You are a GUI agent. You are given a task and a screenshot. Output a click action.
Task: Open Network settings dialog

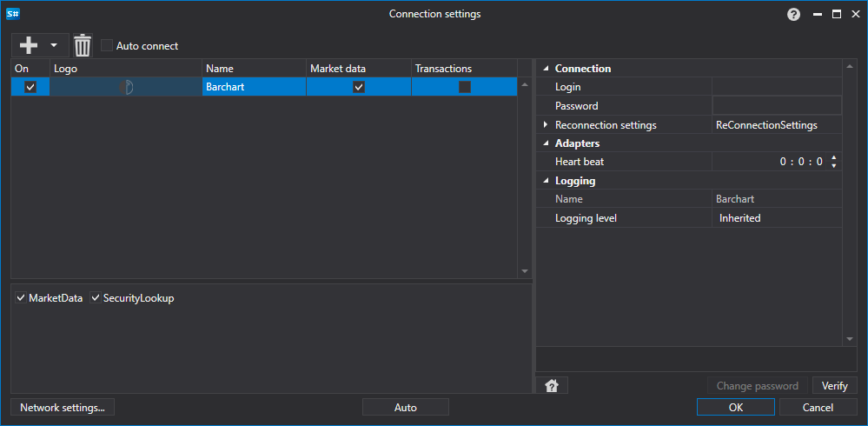point(63,407)
